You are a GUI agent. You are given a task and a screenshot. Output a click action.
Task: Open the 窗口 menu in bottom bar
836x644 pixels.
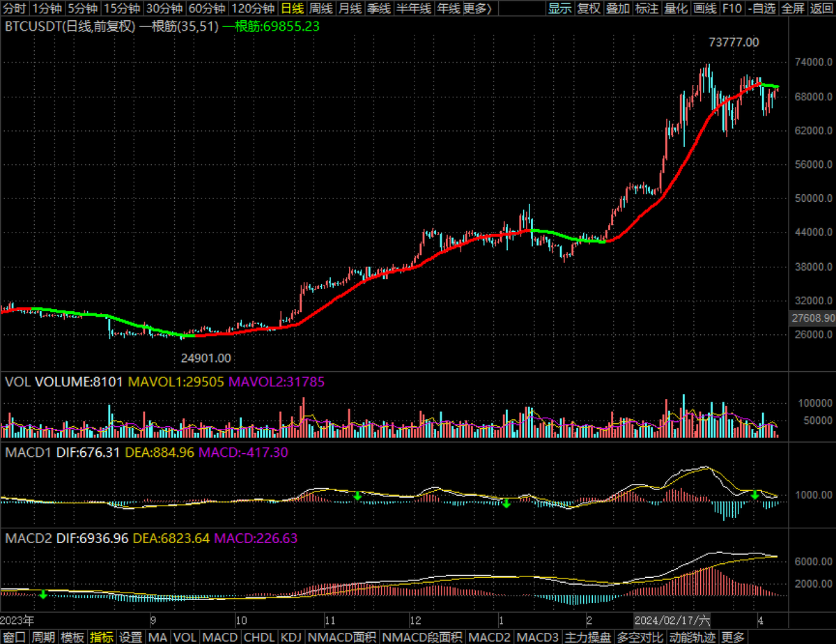[15, 637]
